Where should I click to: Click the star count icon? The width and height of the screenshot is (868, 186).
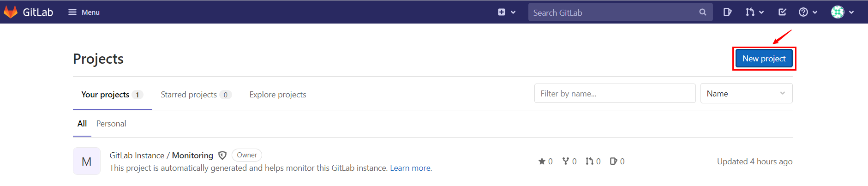(542, 161)
